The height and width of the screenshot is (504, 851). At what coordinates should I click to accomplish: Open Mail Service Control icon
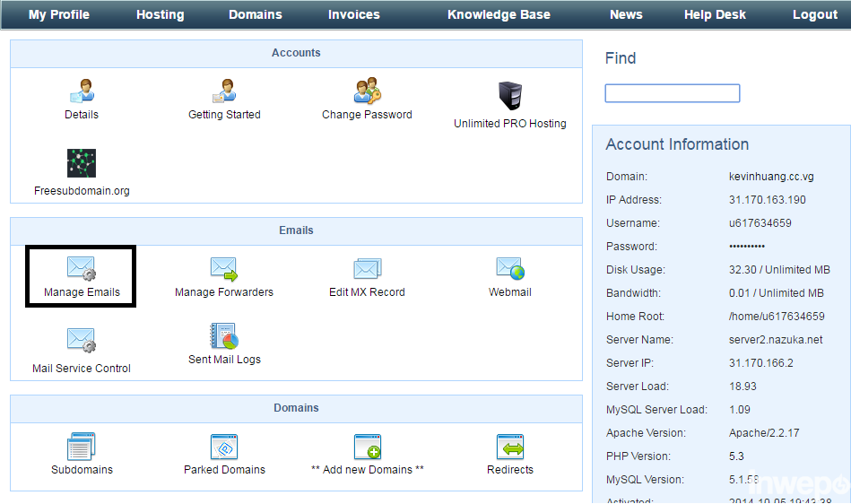pos(82,341)
